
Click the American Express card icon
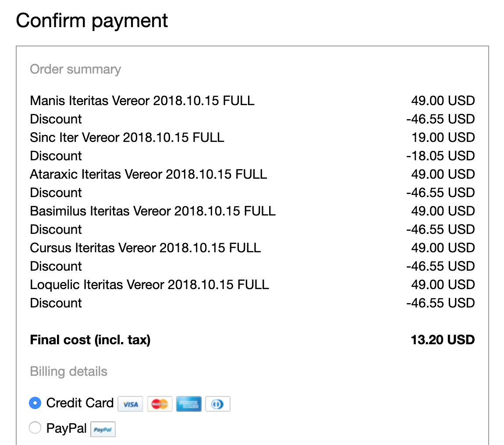coord(189,404)
